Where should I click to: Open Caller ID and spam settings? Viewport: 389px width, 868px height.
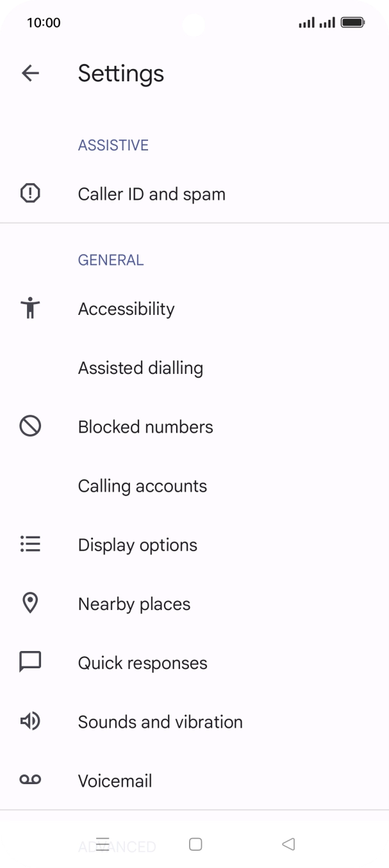[151, 194]
